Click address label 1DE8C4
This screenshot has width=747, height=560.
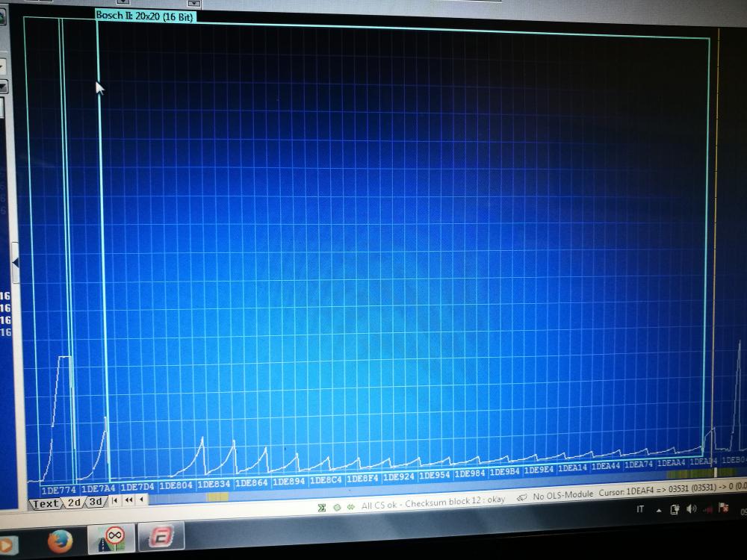pyautogui.click(x=326, y=479)
